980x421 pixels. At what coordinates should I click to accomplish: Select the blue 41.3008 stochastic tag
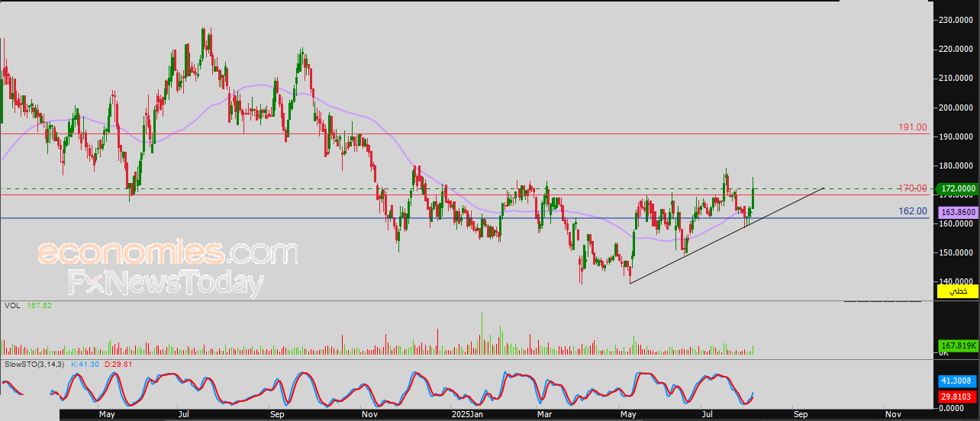[956, 380]
